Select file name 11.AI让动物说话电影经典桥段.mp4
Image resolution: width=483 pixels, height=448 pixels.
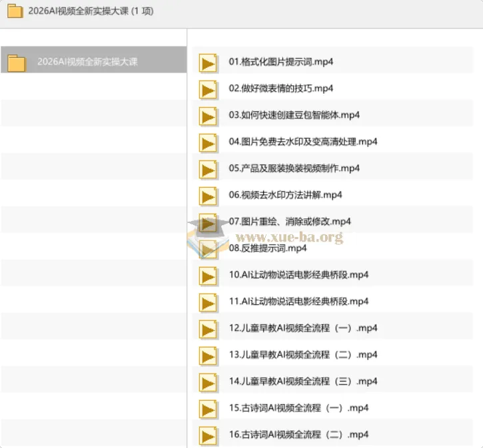(299, 302)
